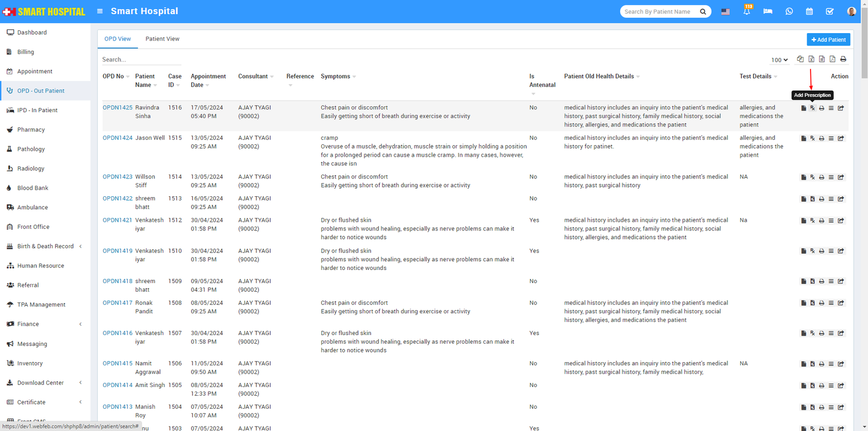
Task: Export the table to Excel
Action: [811, 59]
